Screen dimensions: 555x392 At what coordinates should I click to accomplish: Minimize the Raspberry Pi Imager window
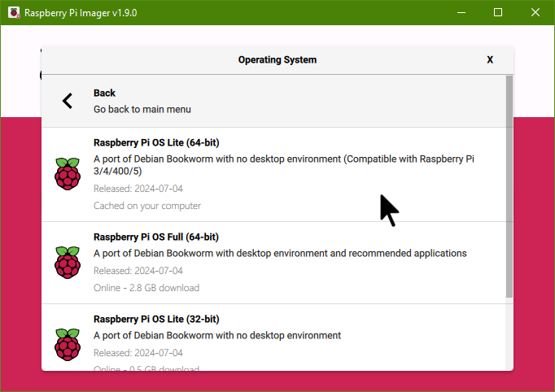[x=461, y=12]
